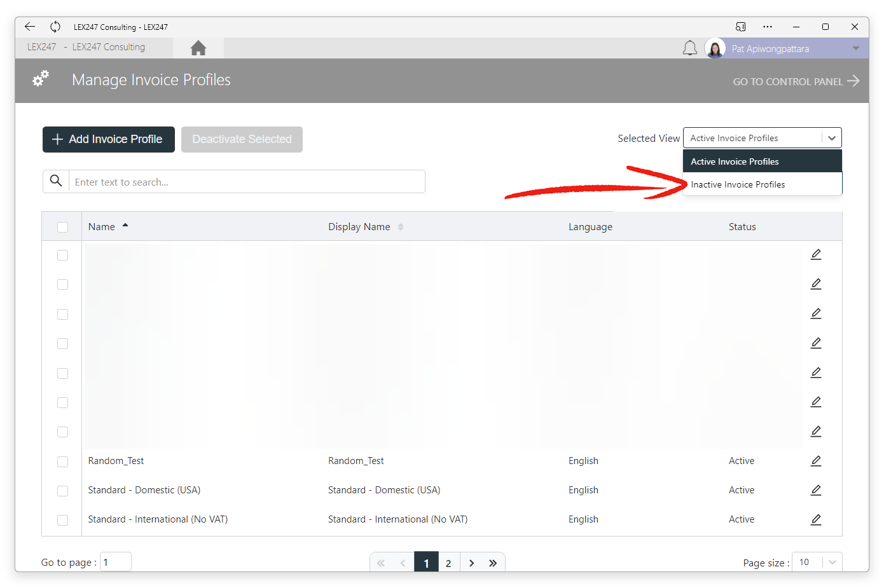Click Standard - International (No VAT) display name
This screenshot has height=588, width=884.
[x=398, y=519]
